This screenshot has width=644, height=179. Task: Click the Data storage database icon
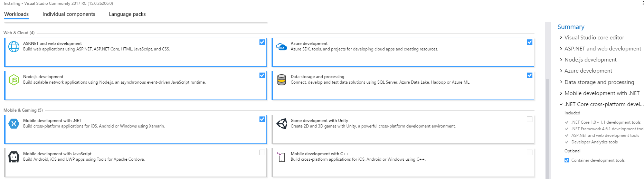point(282,80)
